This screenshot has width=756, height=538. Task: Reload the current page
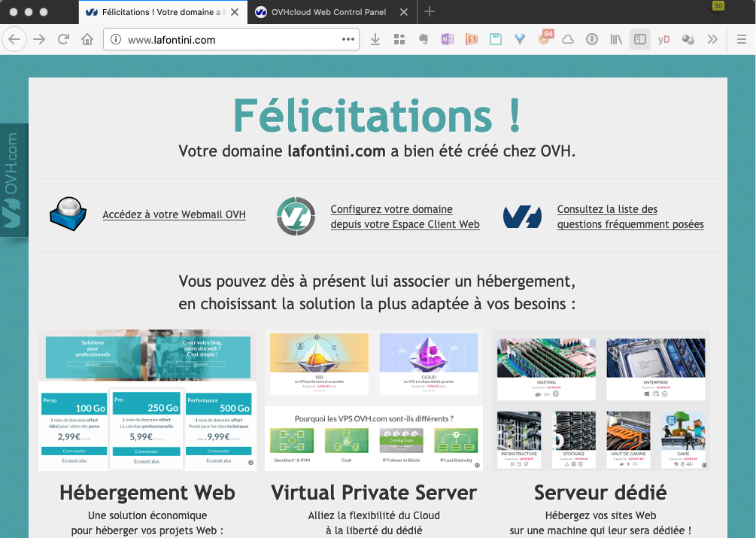tap(63, 39)
